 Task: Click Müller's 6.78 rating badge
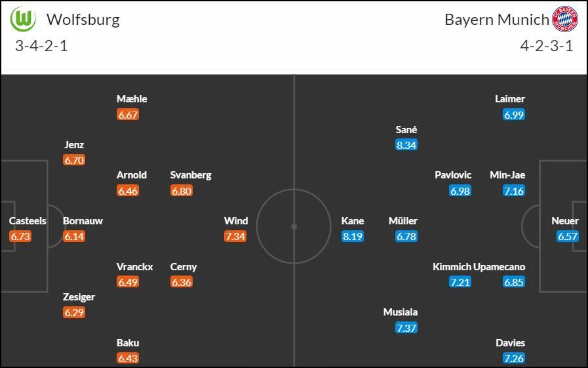click(x=406, y=236)
